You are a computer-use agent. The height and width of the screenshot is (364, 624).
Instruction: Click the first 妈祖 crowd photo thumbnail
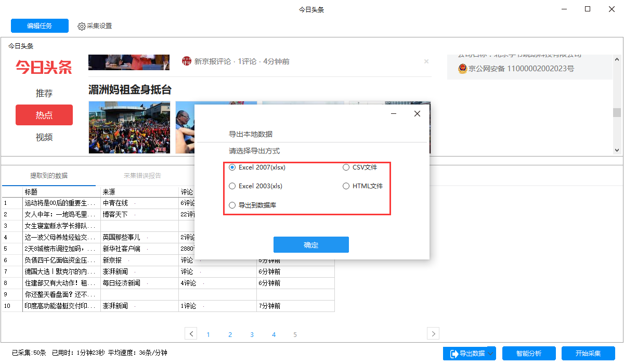click(129, 127)
